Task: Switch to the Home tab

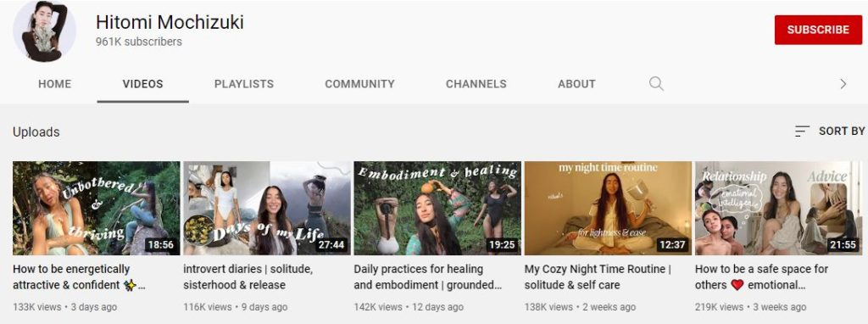Action: coord(55,84)
